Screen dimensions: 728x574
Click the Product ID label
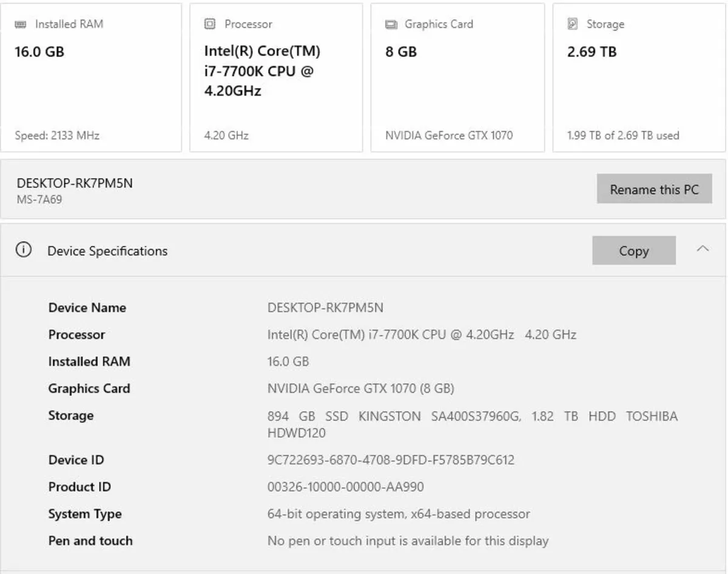(x=79, y=487)
